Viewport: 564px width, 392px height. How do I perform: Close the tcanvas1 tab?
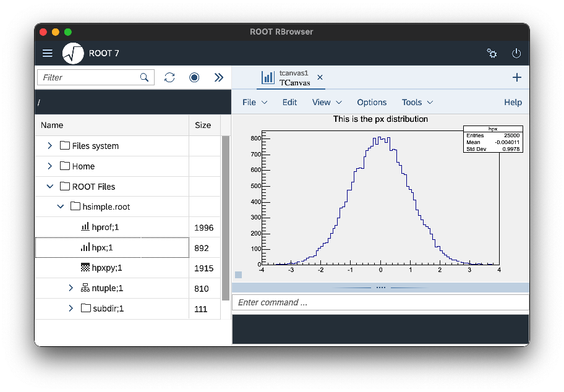(x=320, y=77)
